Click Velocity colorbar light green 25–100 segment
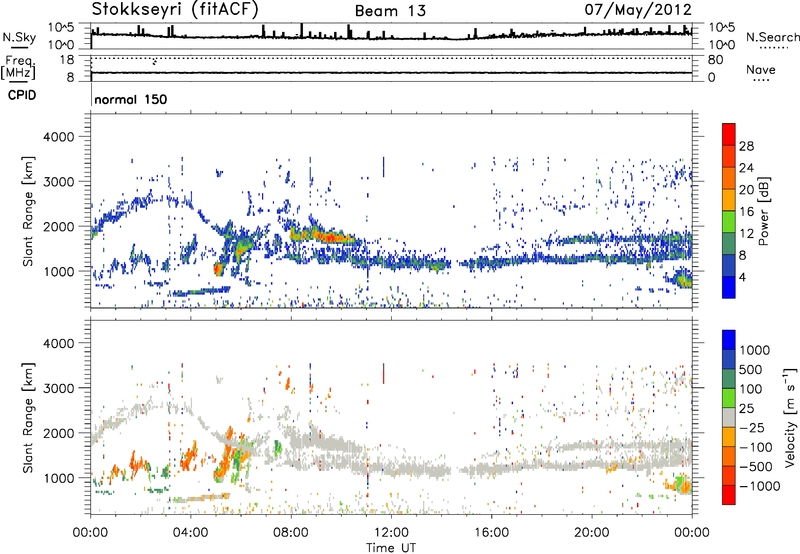 pyautogui.click(x=729, y=398)
